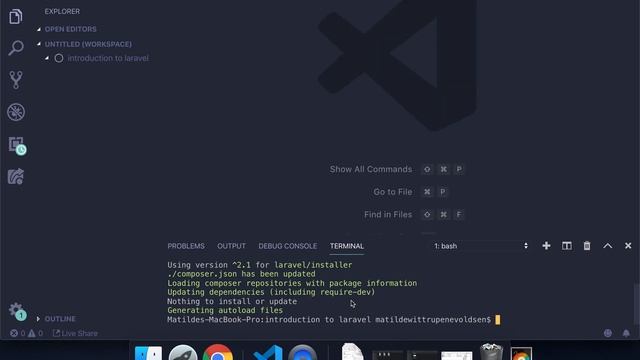
Task: Open notifications bell in status bar
Action: tap(626, 333)
